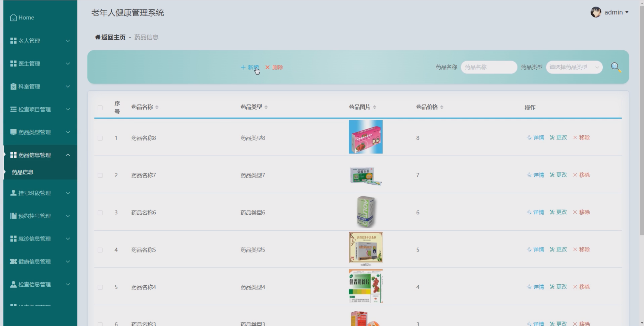Screen dimensions: 644x326
Task: Click the 药品名称 search input field
Action: click(x=489, y=67)
